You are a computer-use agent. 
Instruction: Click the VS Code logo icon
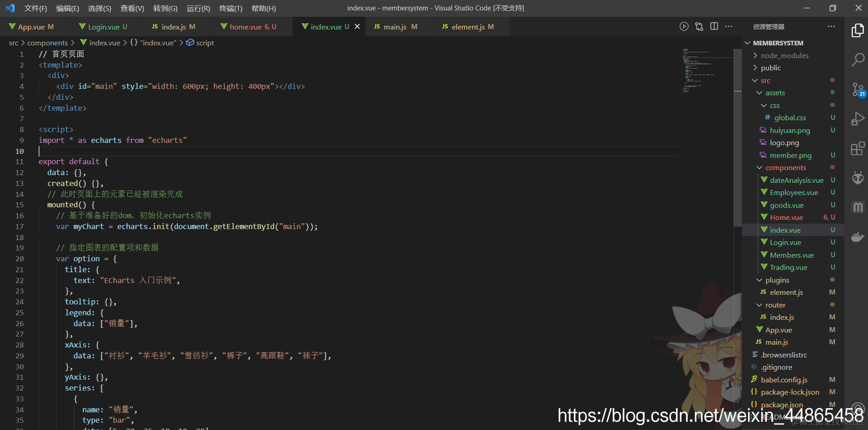10,8
